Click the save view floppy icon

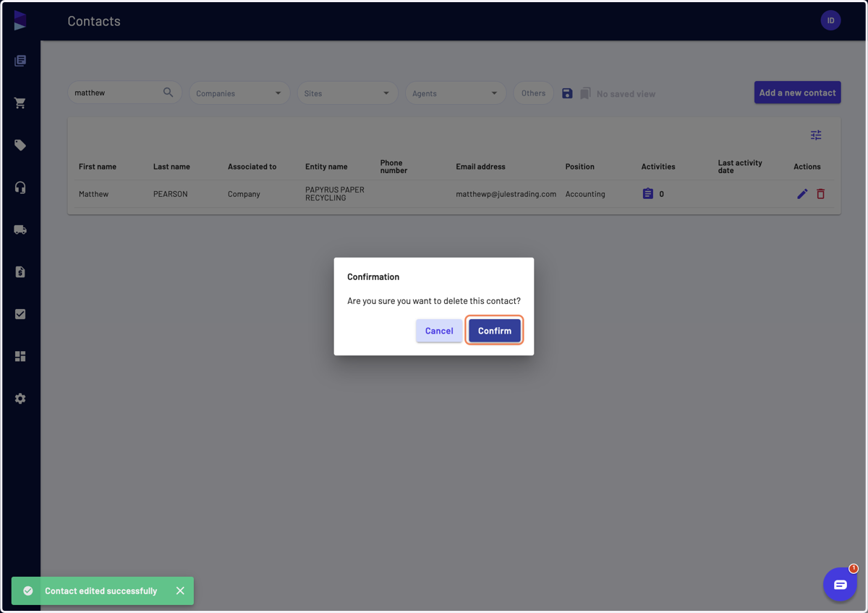tap(567, 93)
